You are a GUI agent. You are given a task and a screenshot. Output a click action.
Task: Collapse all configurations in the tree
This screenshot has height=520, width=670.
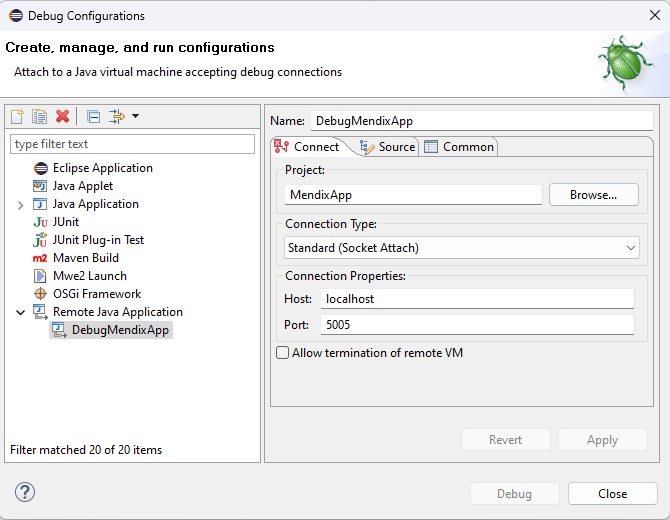pos(93,117)
